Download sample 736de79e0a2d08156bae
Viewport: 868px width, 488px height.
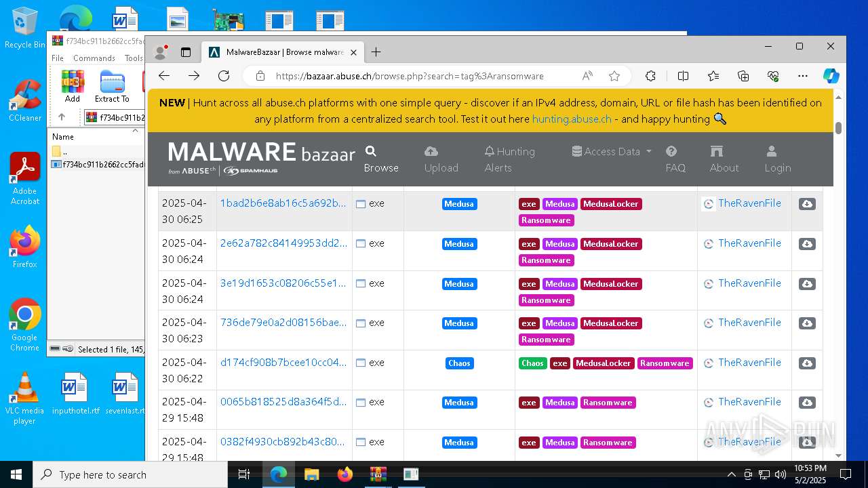pyautogui.click(x=807, y=323)
